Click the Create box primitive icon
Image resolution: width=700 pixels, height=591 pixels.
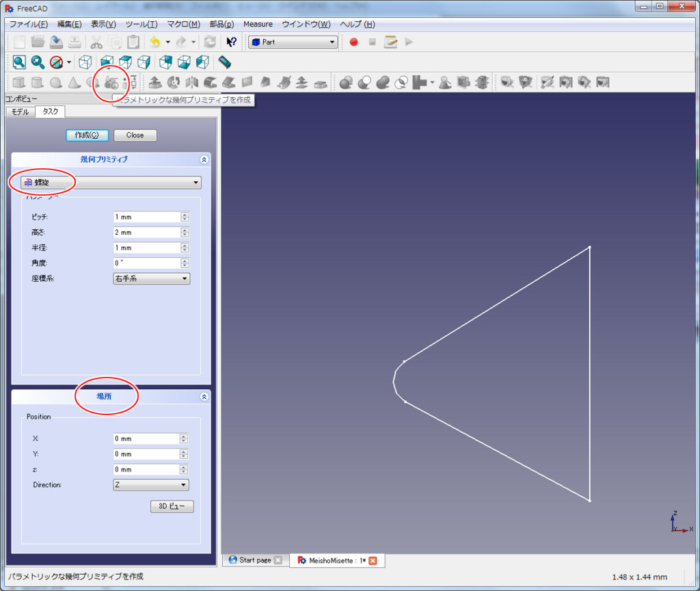(18, 82)
